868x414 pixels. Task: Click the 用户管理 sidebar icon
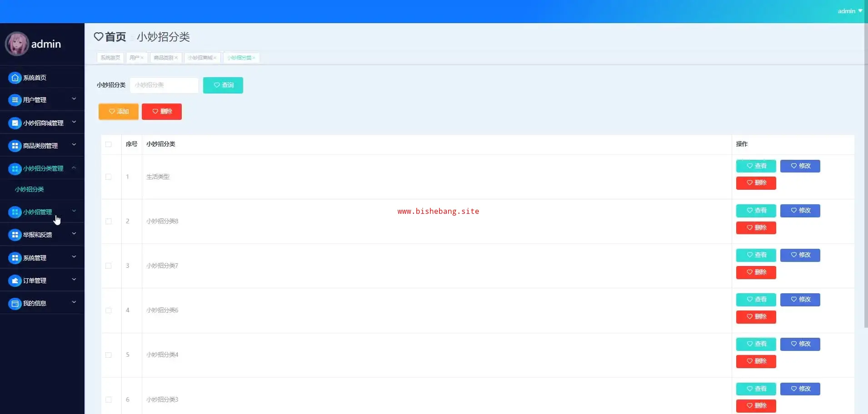point(15,100)
